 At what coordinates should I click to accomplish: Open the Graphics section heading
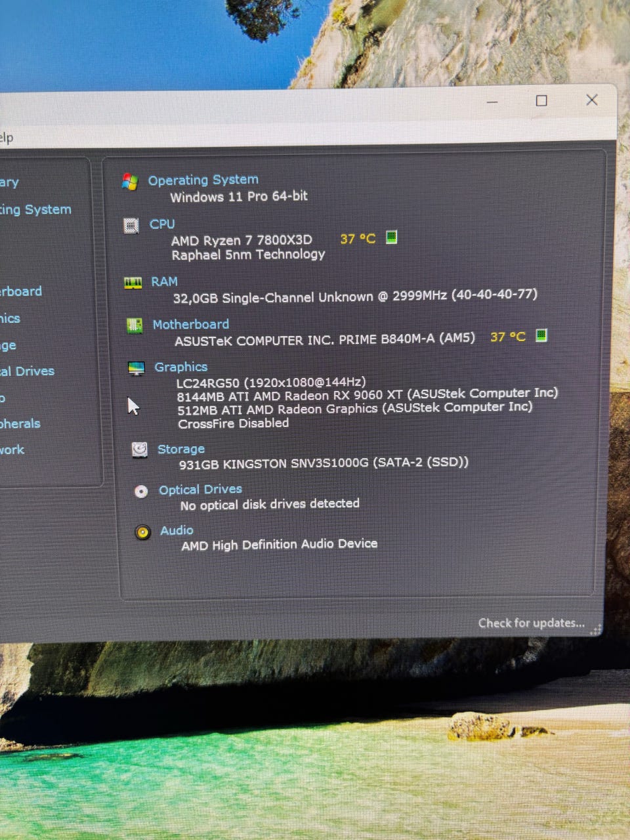pyautogui.click(x=180, y=367)
